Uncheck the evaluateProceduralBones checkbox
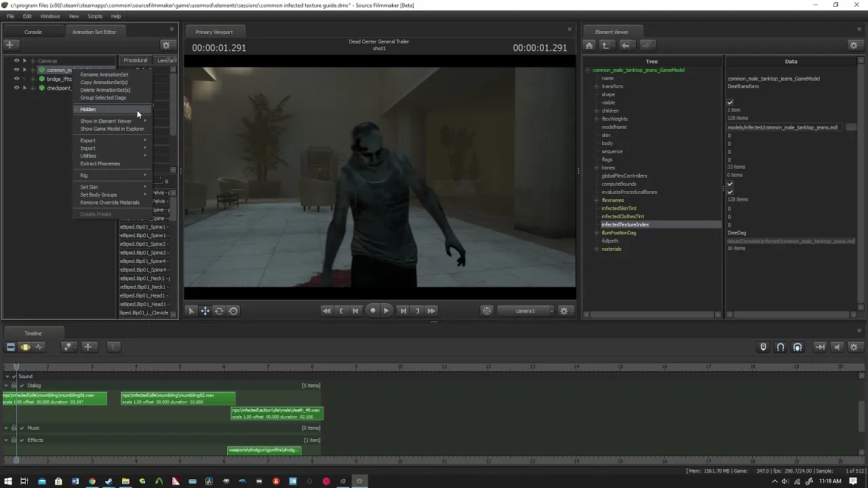Screen dimensions: 868x488 tap(730, 192)
